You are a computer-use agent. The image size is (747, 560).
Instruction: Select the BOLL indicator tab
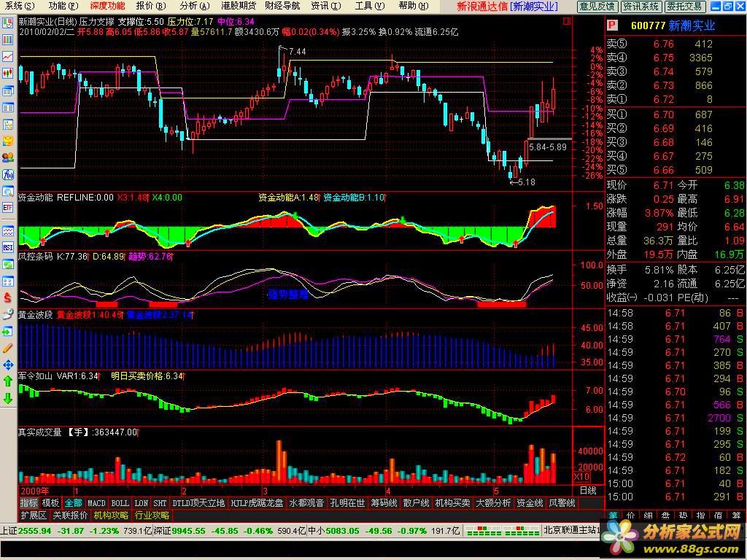pyautogui.click(x=120, y=503)
